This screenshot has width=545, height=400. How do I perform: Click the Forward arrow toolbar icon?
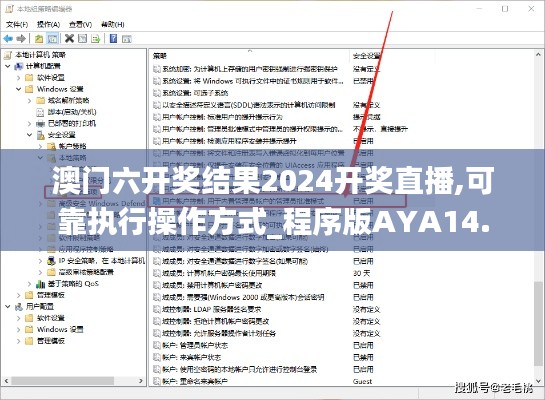[x=21, y=39]
